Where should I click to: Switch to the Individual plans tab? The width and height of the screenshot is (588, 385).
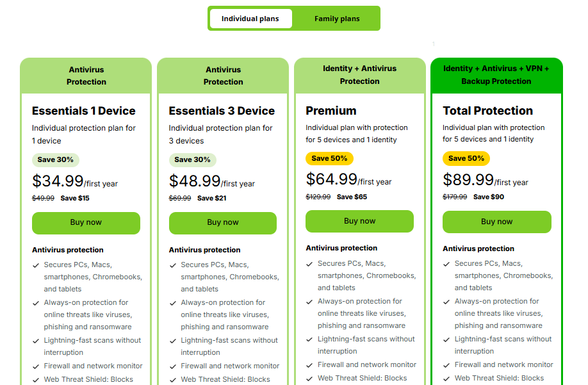pyautogui.click(x=250, y=19)
